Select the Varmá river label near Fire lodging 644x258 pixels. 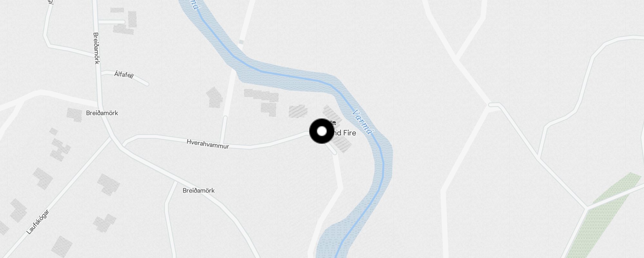tap(362, 122)
